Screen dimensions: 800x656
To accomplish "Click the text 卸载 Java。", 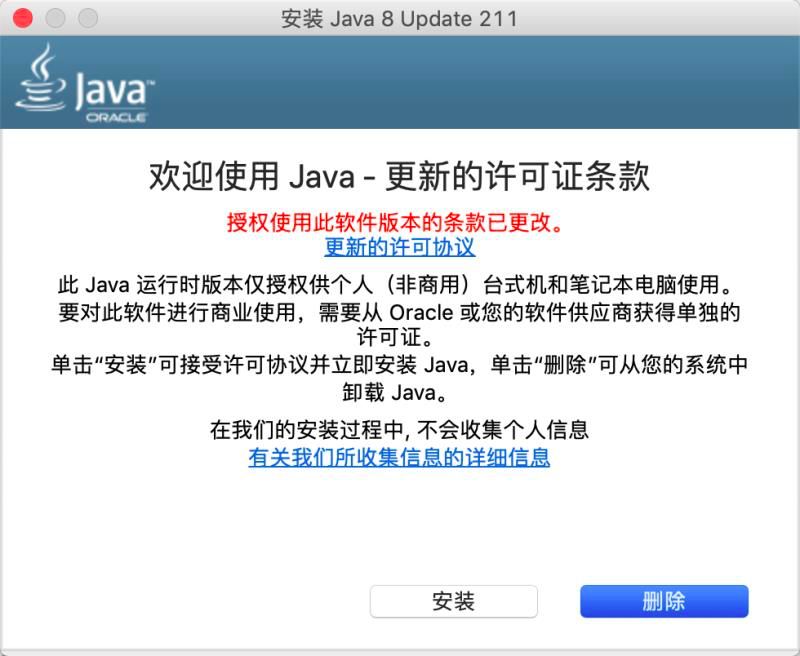I will 395,392.
